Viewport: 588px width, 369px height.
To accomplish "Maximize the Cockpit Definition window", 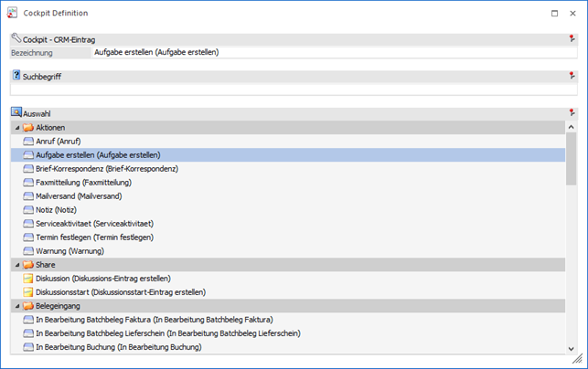I will 554,13.
